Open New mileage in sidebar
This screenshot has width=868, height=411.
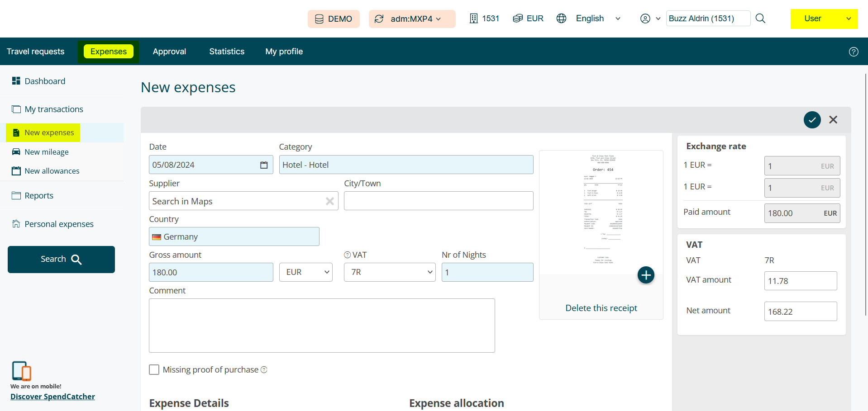(x=46, y=152)
